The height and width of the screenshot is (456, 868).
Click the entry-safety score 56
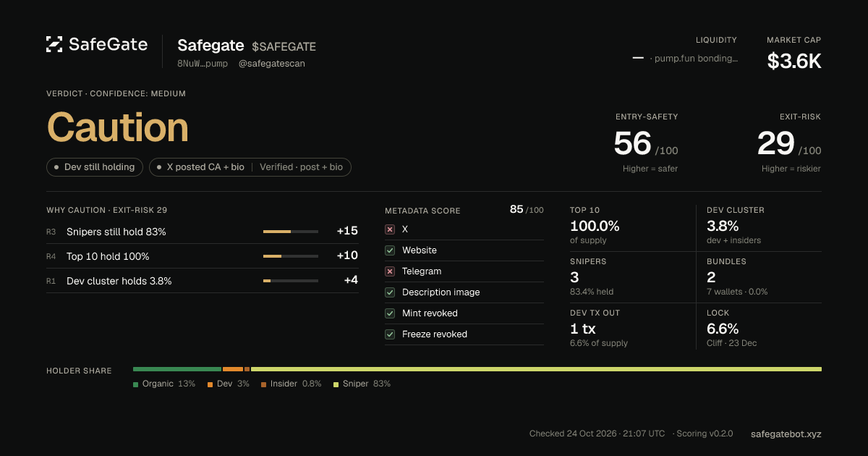point(632,143)
